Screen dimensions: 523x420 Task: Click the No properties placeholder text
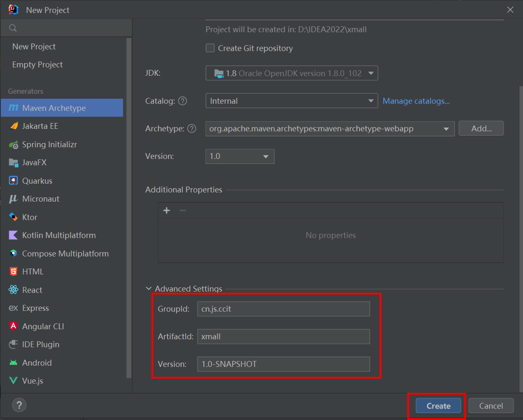point(330,235)
